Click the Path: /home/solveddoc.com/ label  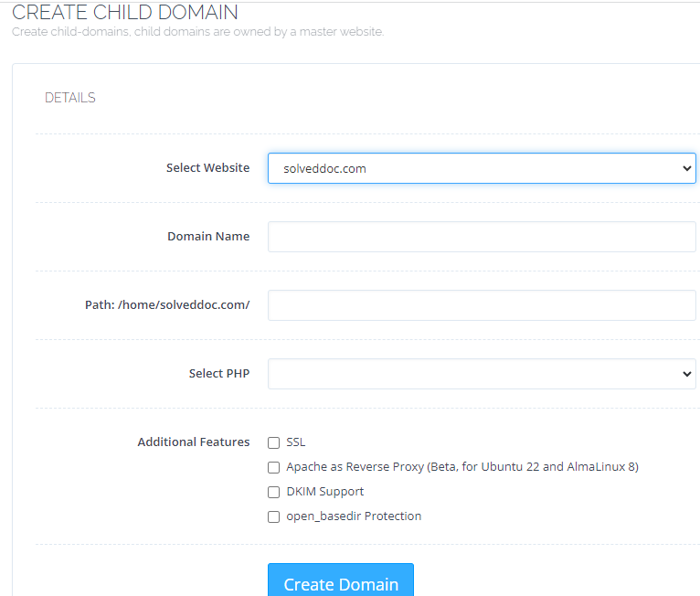coord(167,305)
